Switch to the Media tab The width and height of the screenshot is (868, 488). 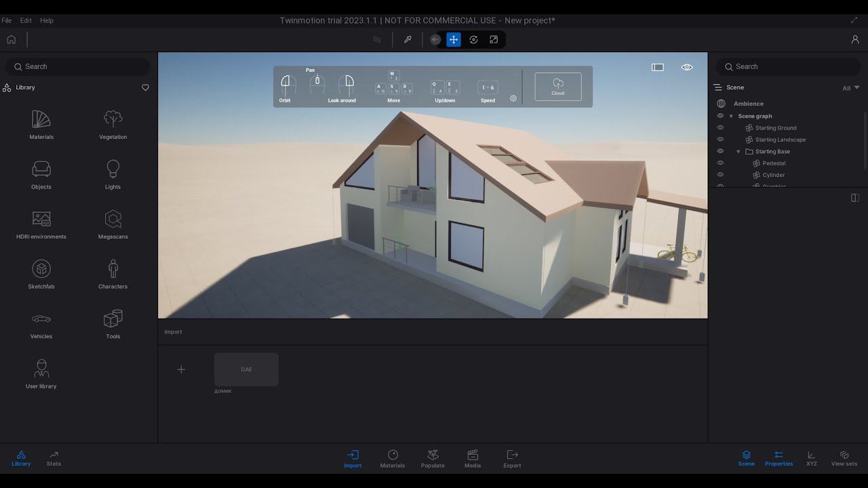(473, 459)
